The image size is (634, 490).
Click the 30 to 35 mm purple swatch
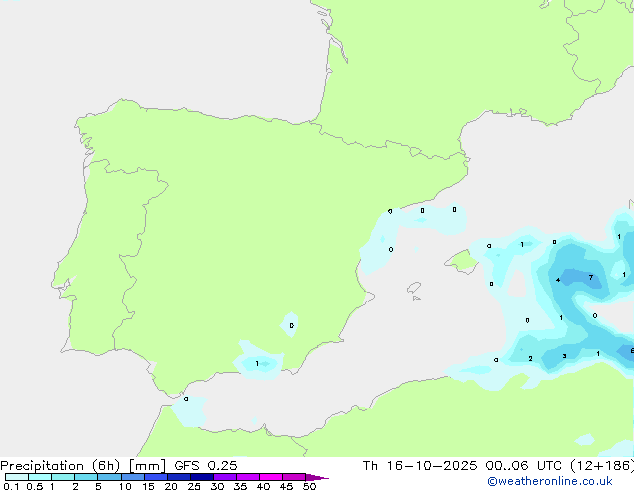[x=225, y=477]
